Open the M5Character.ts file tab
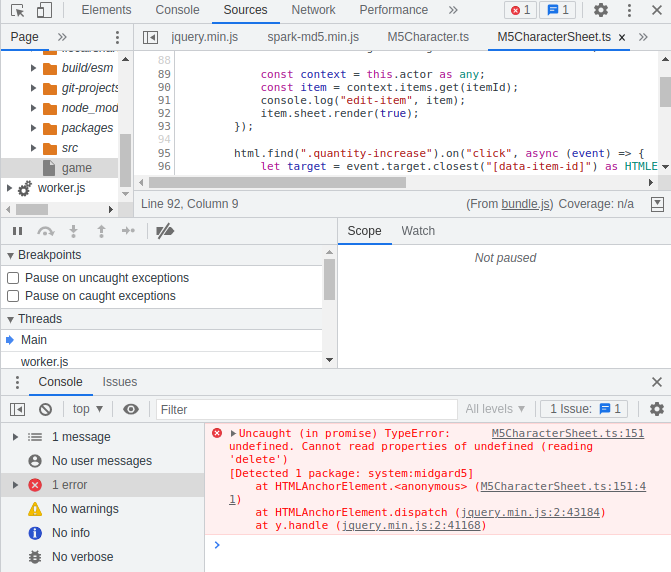The height and width of the screenshot is (572, 671). coord(427,37)
